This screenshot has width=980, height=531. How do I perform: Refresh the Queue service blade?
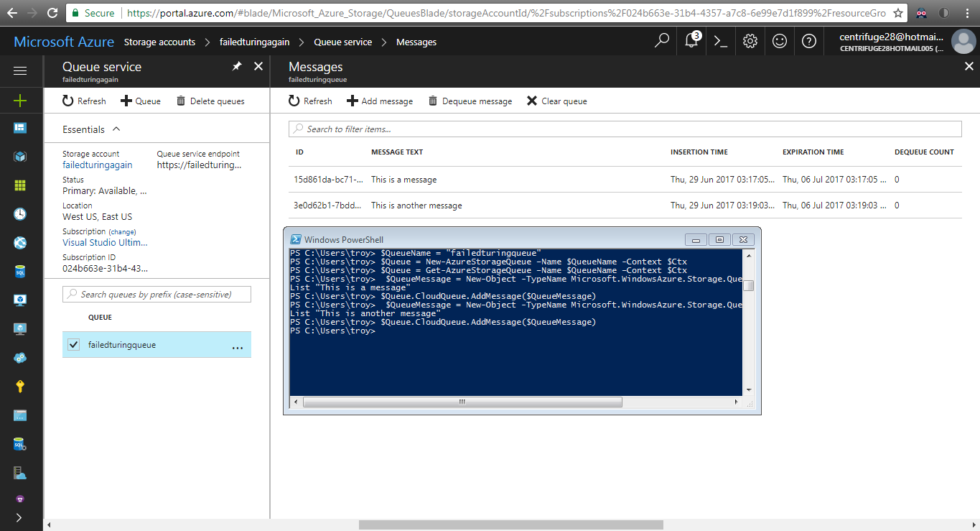click(84, 101)
